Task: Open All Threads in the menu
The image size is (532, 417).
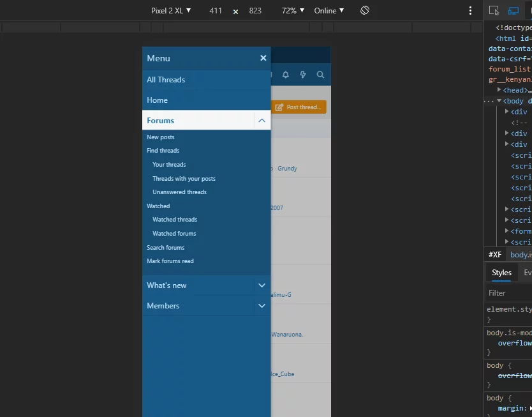Action: (206, 80)
